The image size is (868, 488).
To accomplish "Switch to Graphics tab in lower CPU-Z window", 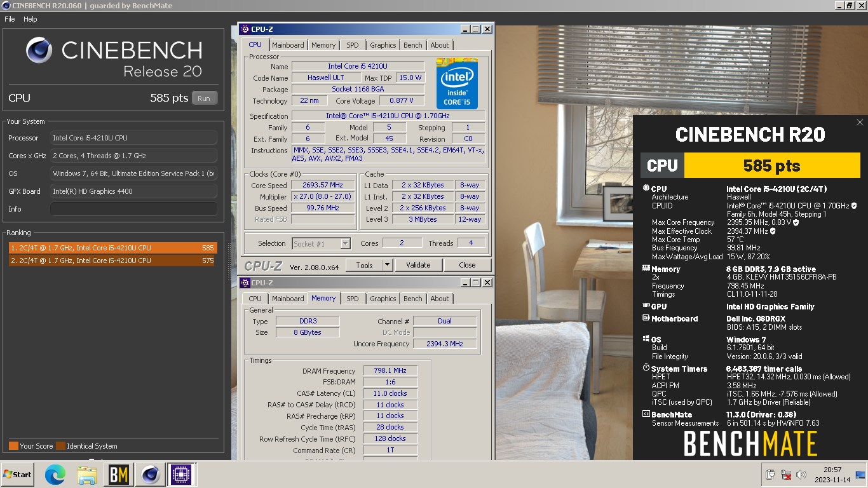I will point(383,299).
